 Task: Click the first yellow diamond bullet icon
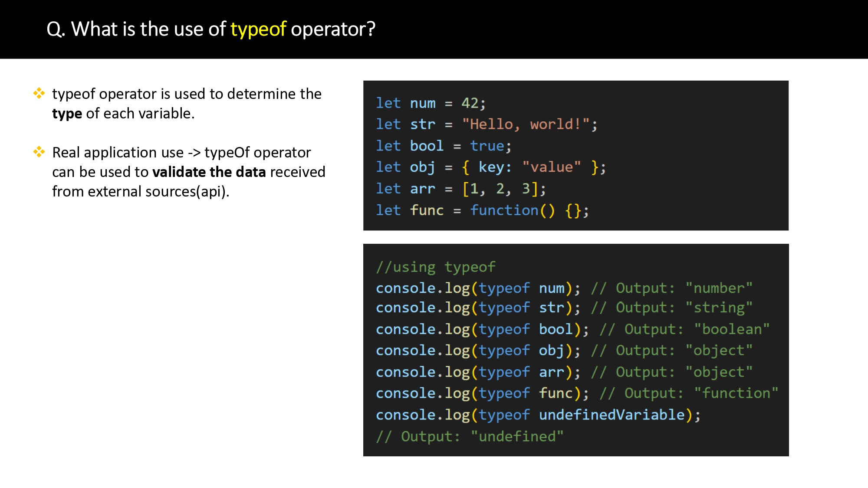click(x=39, y=93)
